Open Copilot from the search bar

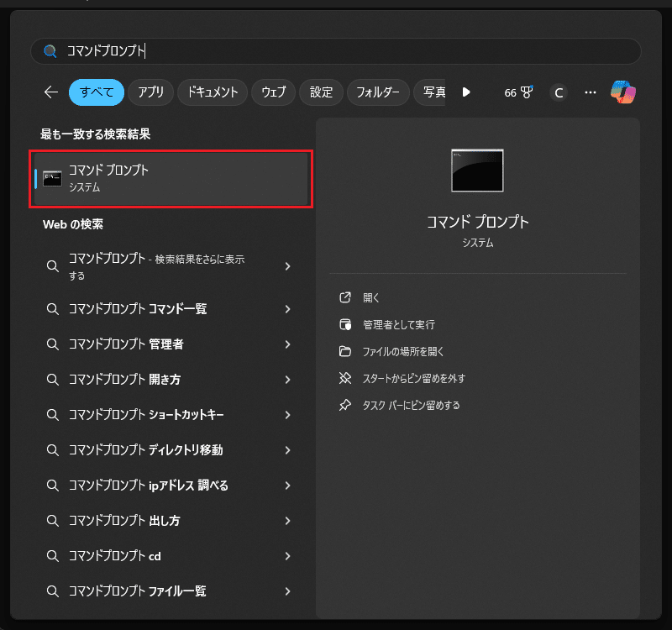coord(621,92)
